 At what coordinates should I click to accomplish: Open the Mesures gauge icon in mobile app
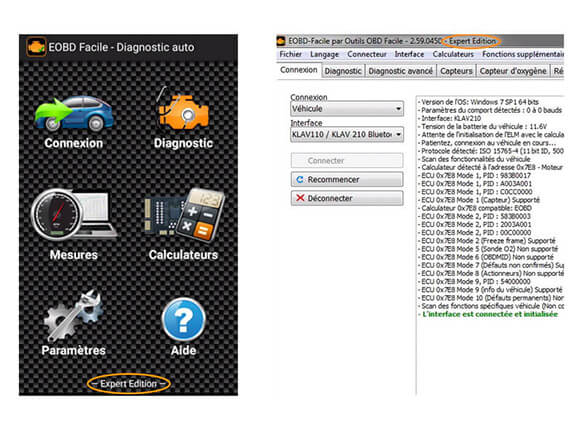(x=74, y=215)
